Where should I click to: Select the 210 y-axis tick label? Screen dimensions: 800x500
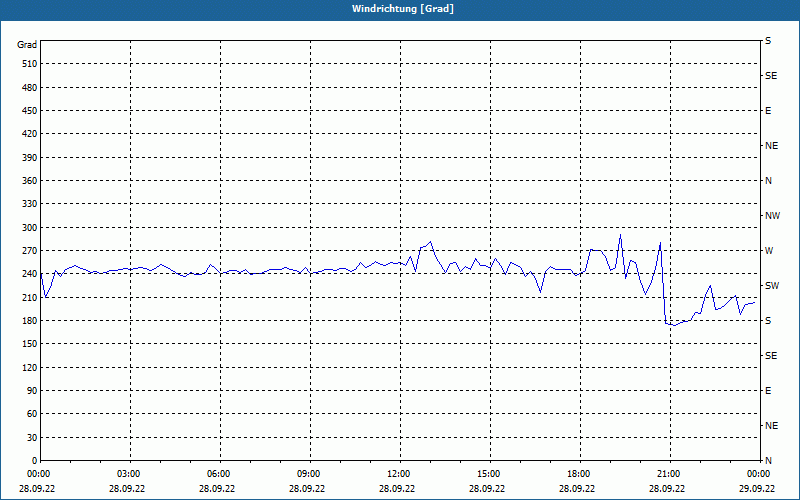point(29,297)
